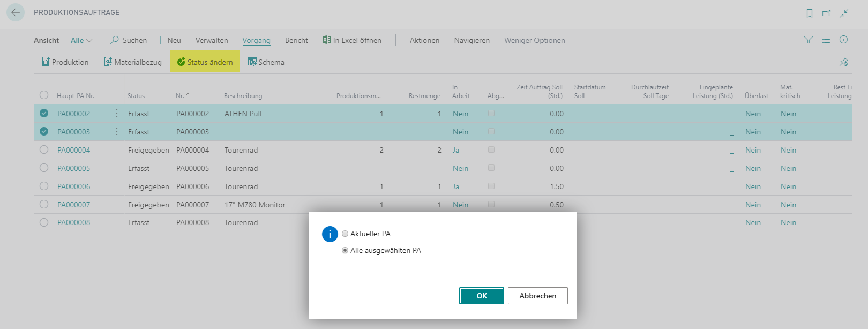Open the Vorgang menu
Screen dimensions: 868x329
click(256, 40)
